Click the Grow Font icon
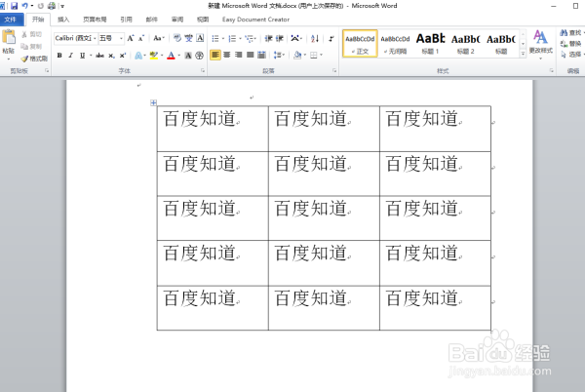This screenshot has width=585, height=392. (131, 38)
